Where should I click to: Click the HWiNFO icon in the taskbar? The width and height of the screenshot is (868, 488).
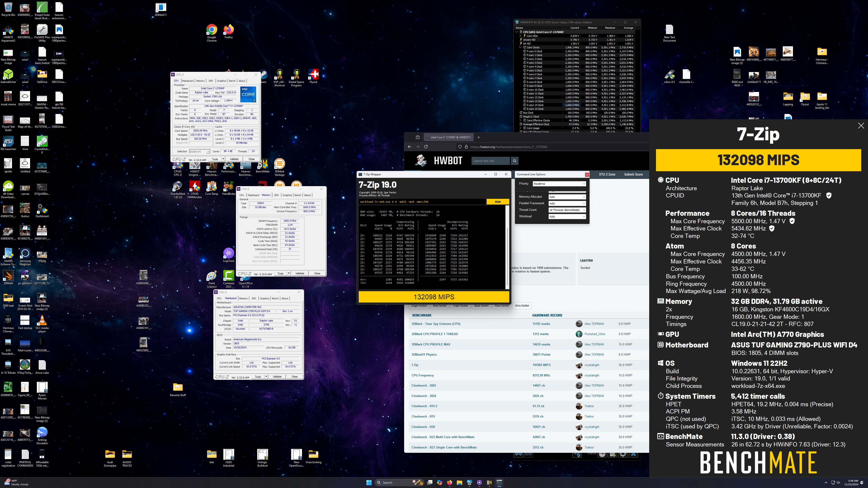pos(469,483)
